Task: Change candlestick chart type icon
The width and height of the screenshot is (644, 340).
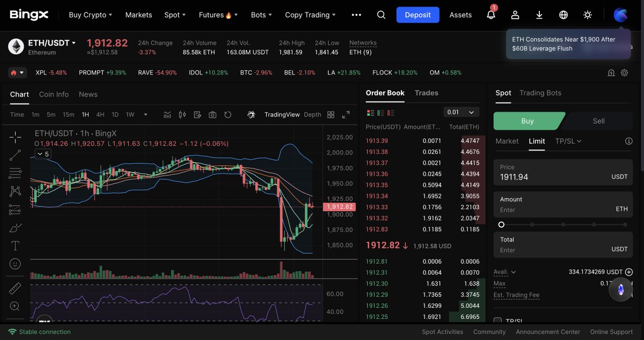Action: tap(182, 114)
